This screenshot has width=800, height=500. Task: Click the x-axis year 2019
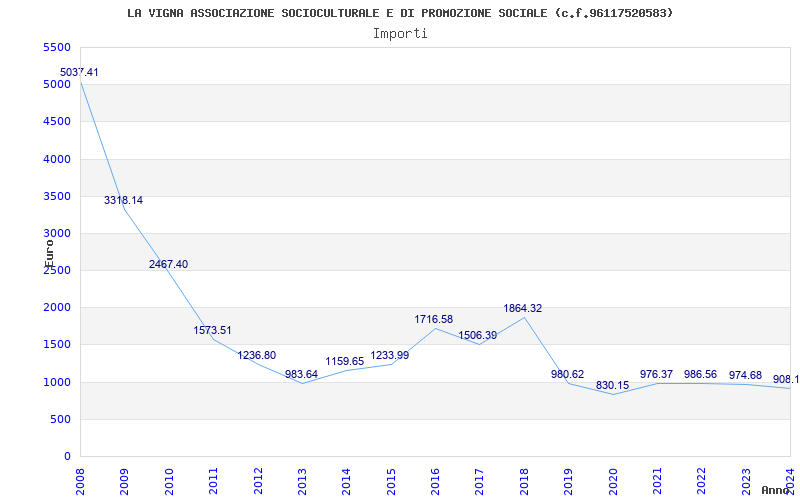pos(568,482)
